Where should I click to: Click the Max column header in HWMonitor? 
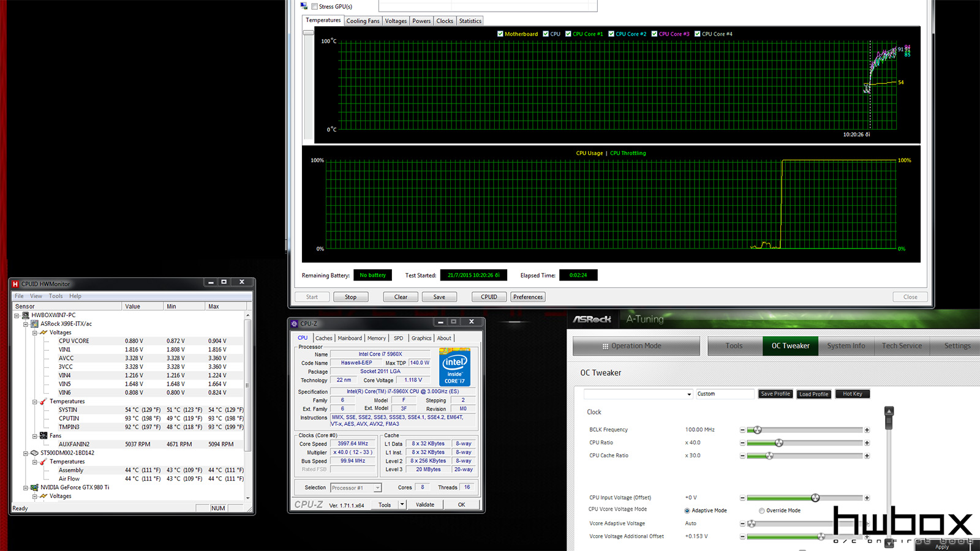click(225, 306)
